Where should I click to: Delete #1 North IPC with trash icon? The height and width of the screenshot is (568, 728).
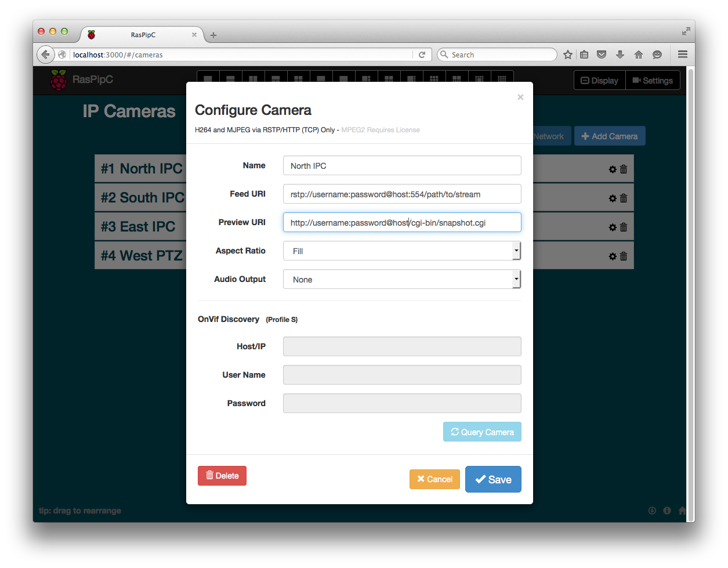(x=624, y=169)
